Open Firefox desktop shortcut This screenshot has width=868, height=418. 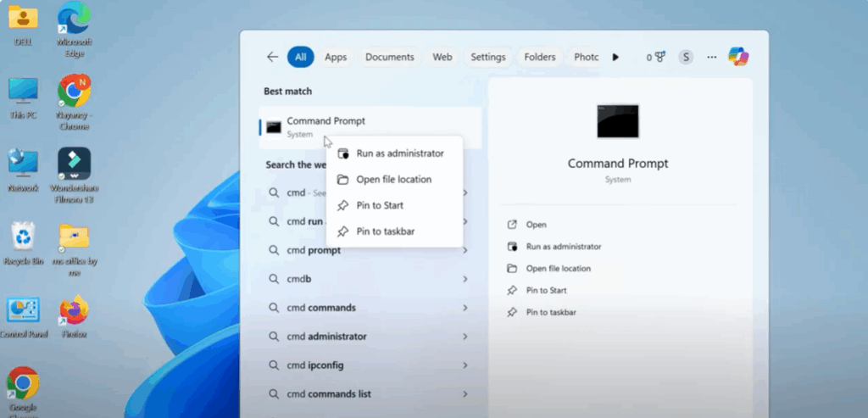pyautogui.click(x=75, y=317)
